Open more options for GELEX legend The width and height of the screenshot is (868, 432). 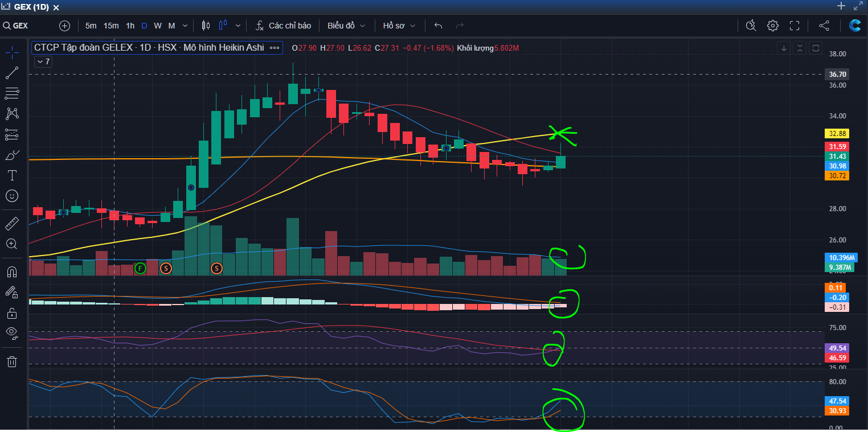275,48
